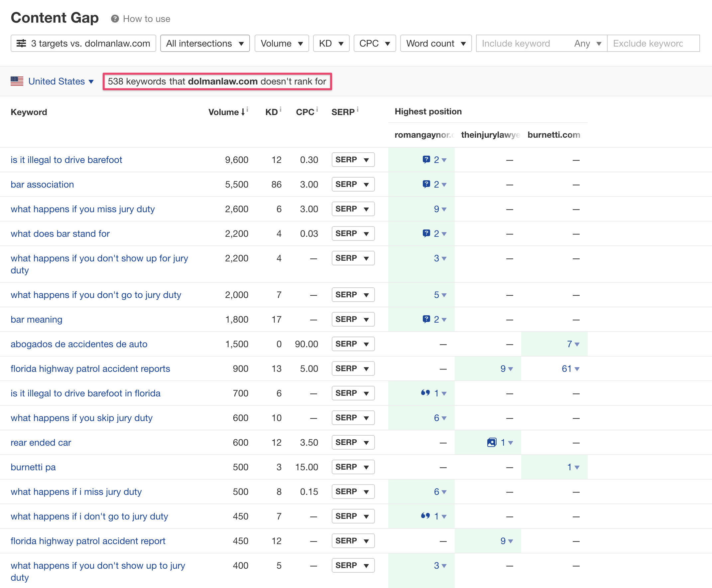Click position 5 for 'what happens if you don't go to jury duty'

pos(440,295)
